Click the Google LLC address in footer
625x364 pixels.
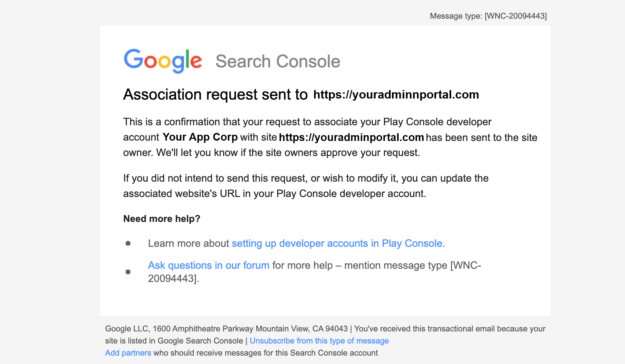click(226, 329)
